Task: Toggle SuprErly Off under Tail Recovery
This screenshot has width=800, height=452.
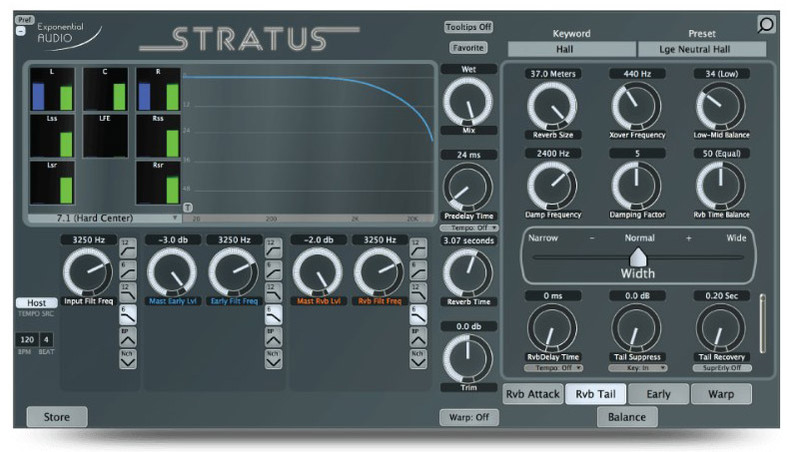Action: (x=721, y=368)
